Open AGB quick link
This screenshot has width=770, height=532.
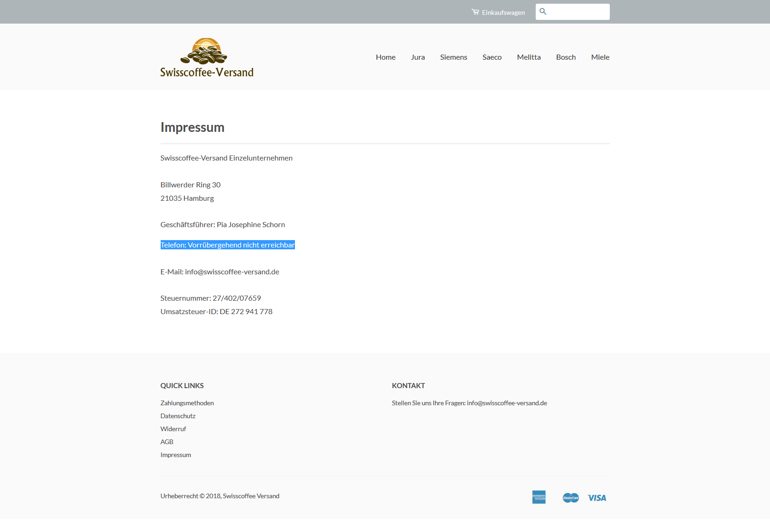[167, 442]
